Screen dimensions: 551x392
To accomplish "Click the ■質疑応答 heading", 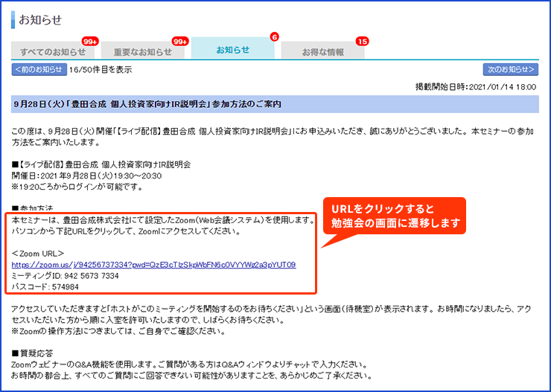I will (32, 353).
